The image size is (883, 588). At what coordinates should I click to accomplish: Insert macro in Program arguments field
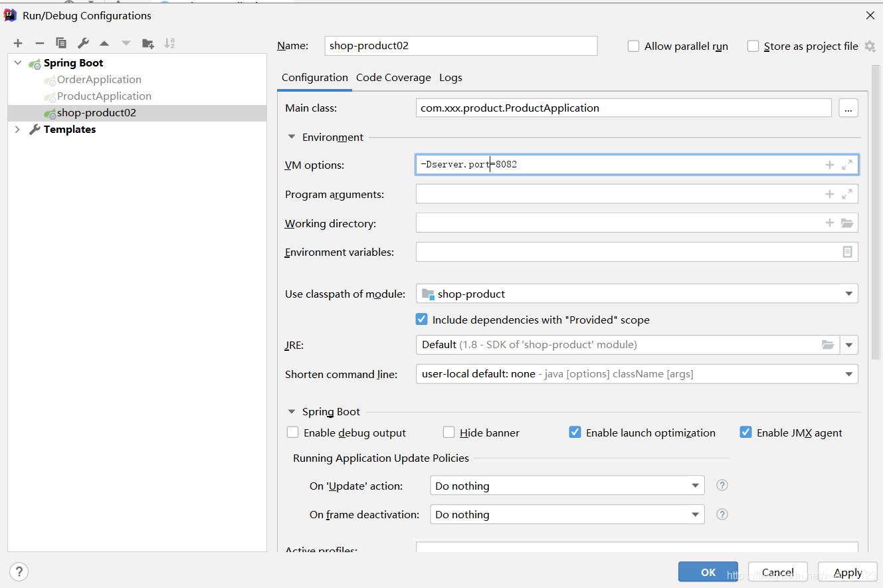point(830,194)
